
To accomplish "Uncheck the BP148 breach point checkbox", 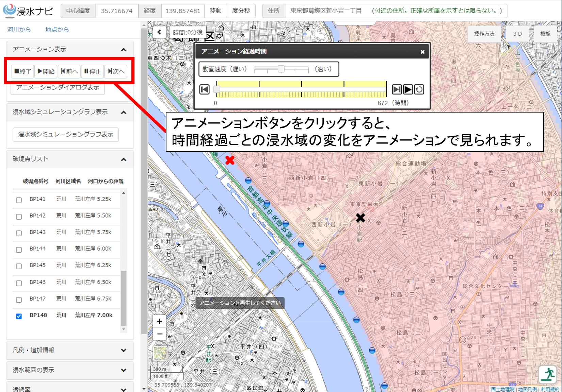I will tap(19, 316).
